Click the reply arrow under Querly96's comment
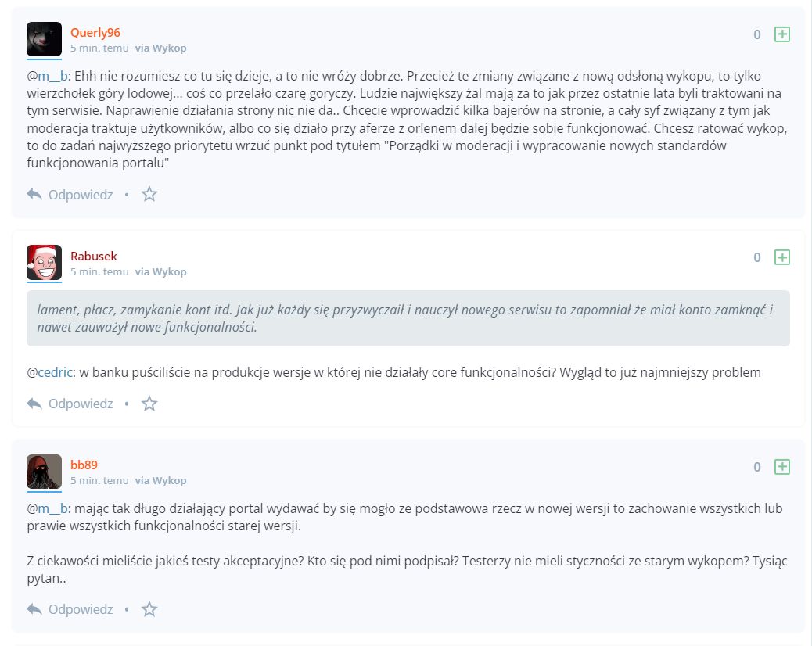This screenshot has width=812, height=646. (x=34, y=195)
